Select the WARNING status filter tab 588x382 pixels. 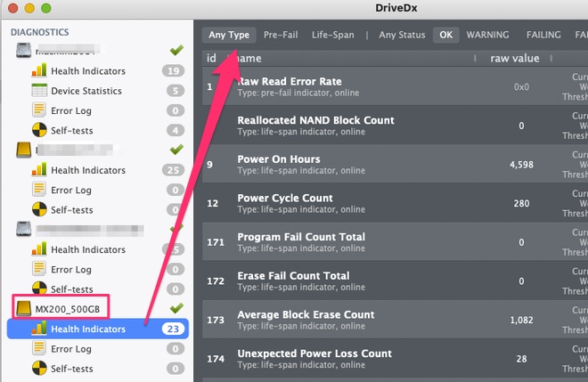[x=487, y=35]
